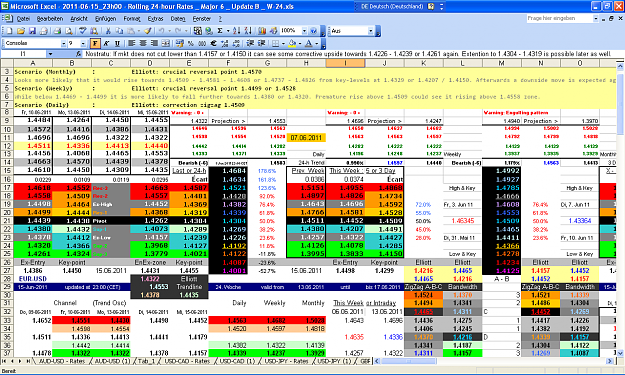Click the AutoSum sigma icon
This screenshot has height=375, width=625.
click(220, 31)
